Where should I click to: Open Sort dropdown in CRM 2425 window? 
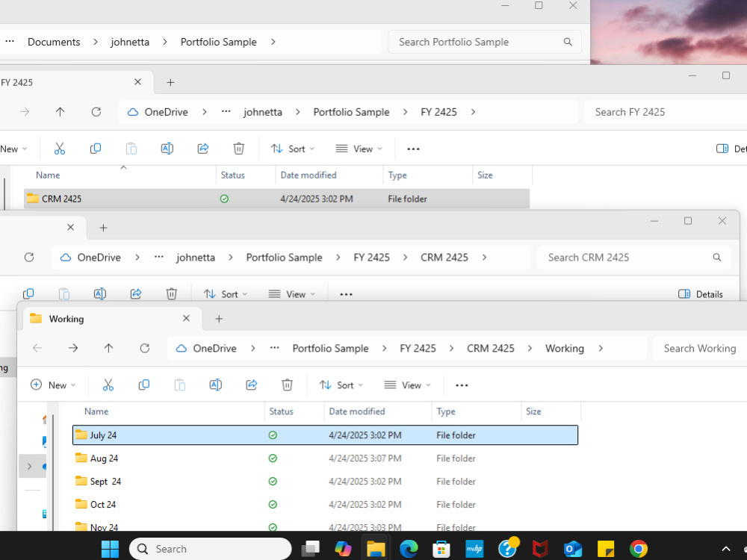pyautogui.click(x=226, y=293)
